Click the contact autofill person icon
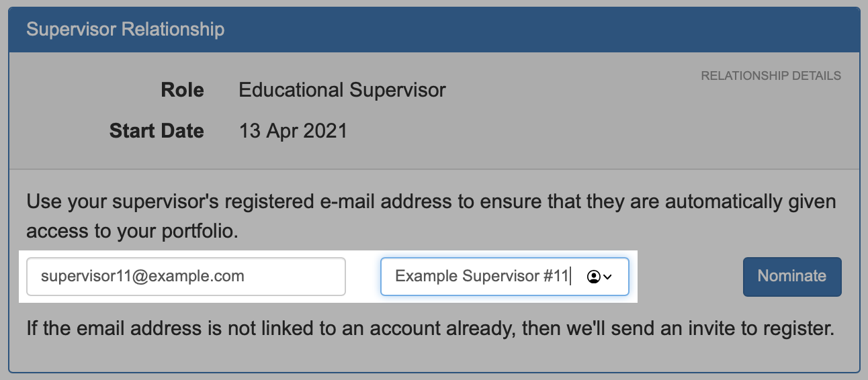This screenshot has height=380, width=868. click(593, 277)
